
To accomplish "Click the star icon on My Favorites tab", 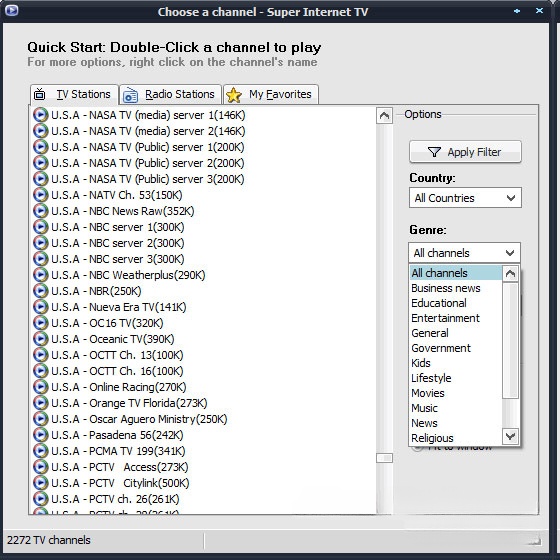I will tap(234, 95).
